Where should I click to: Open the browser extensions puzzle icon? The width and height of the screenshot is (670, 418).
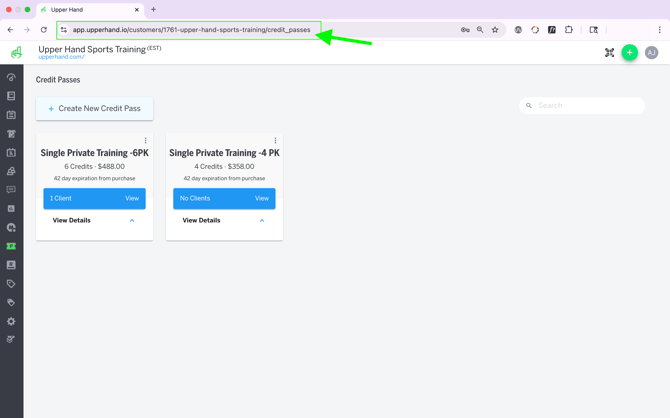[569, 30]
